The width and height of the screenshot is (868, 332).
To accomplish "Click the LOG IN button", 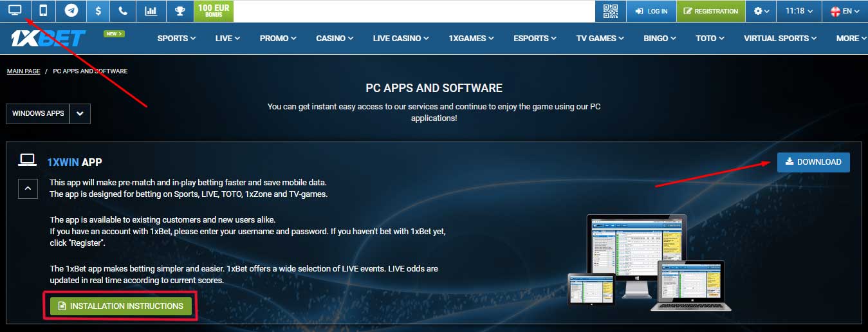I will 651,11.
